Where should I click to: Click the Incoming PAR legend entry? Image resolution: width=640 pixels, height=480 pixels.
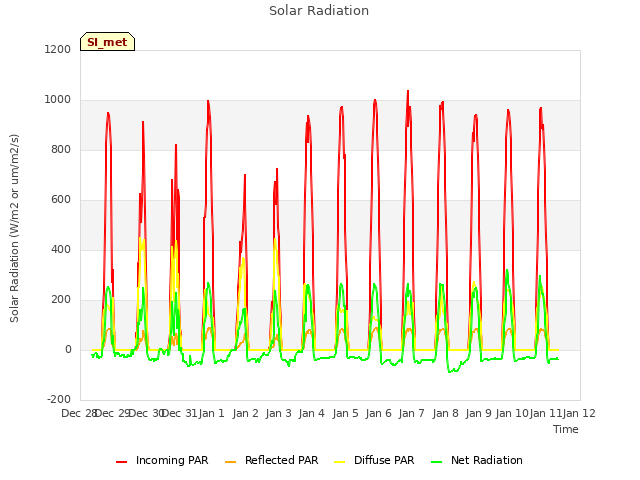[162, 460]
